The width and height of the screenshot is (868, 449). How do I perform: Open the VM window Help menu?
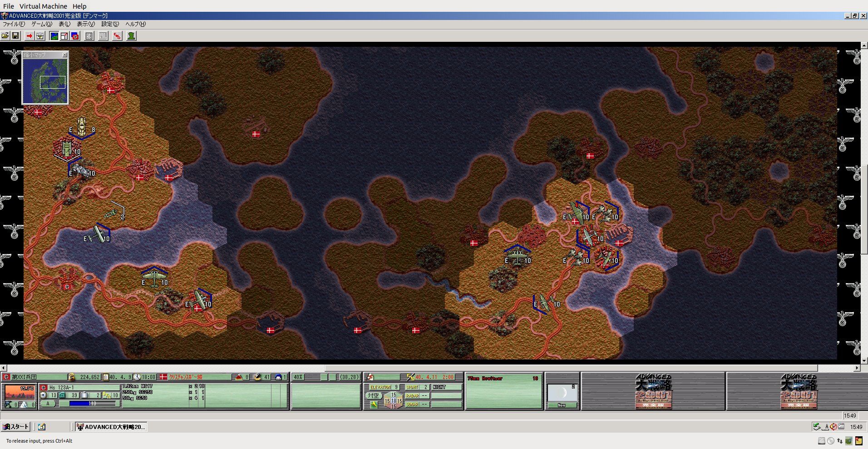(x=79, y=6)
